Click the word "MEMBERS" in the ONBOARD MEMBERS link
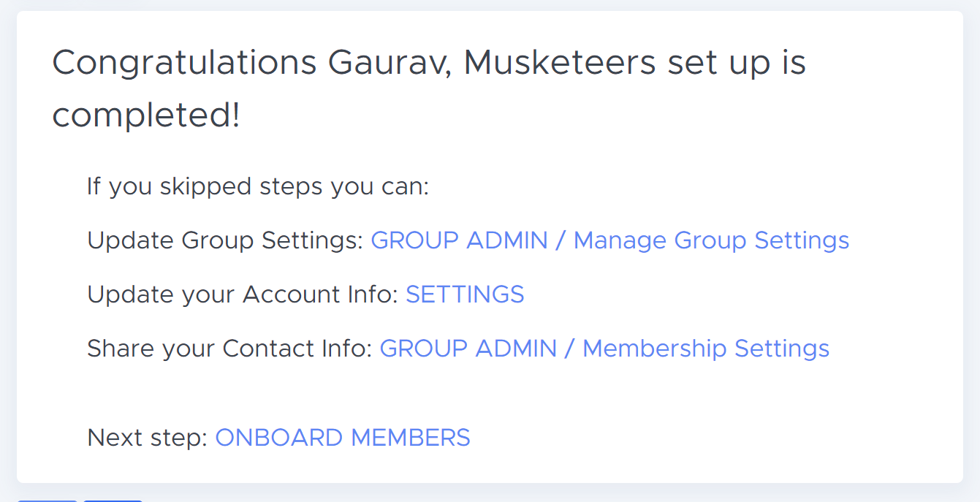 coord(411,438)
